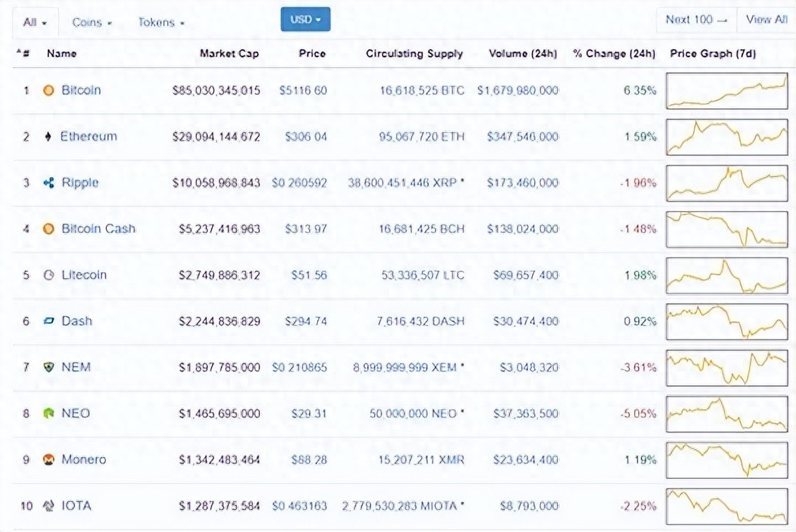796x532 pixels.
Task: Open Litecoin 7d price graph
Action: 727,275
